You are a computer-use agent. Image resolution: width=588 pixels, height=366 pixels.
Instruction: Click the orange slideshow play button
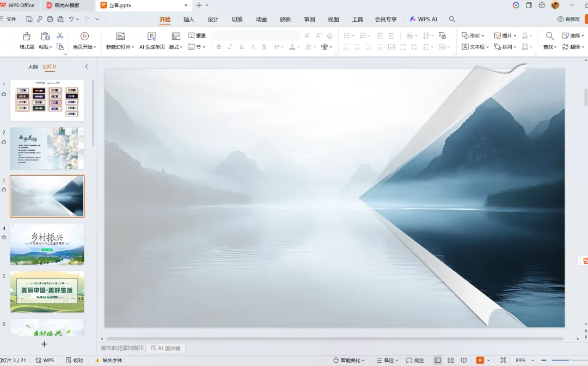(x=480, y=360)
